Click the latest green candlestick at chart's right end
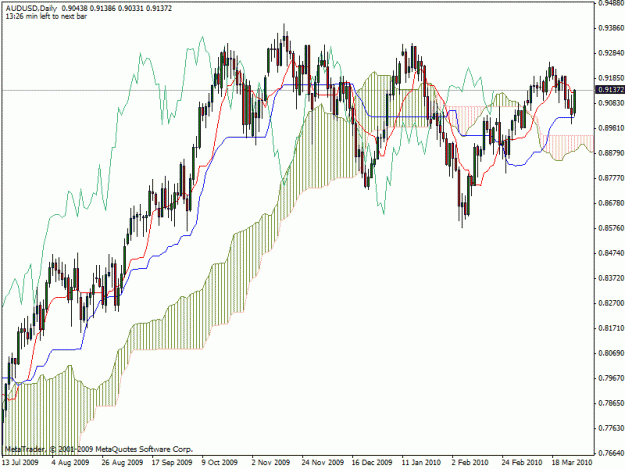625x469 pixels. point(575,102)
